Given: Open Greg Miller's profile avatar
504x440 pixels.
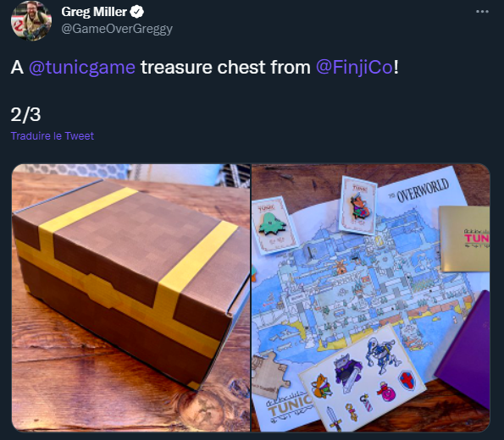Looking at the screenshot, I should [x=30, y=20].
